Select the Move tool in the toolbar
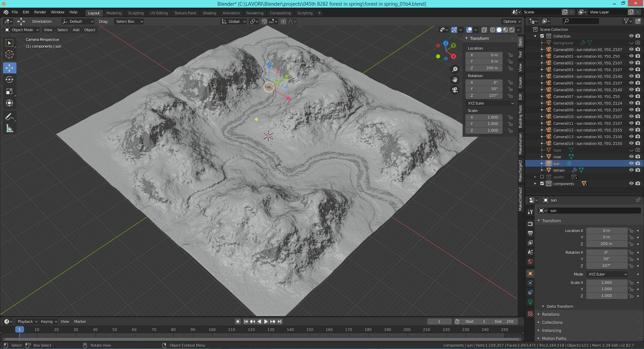The width and height of the screenshot is (644, 349). [9, 68]
